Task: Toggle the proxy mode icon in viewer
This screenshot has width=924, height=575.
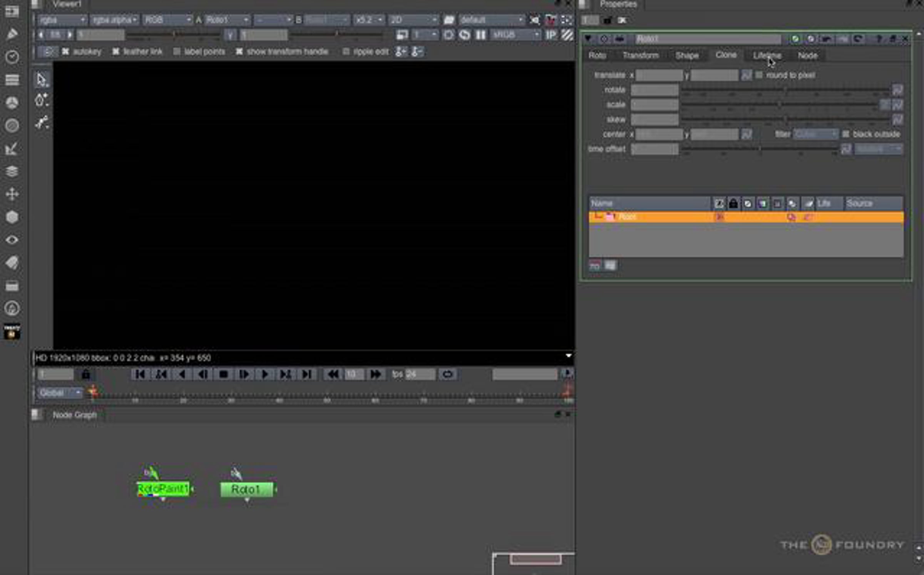Action: (x=402, y=35)
